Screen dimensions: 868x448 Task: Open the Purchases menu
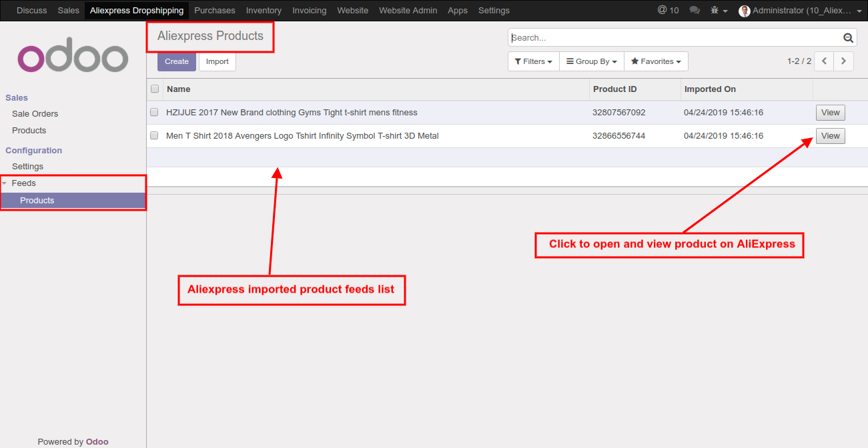pyautogui.click(x=215, y=10)
